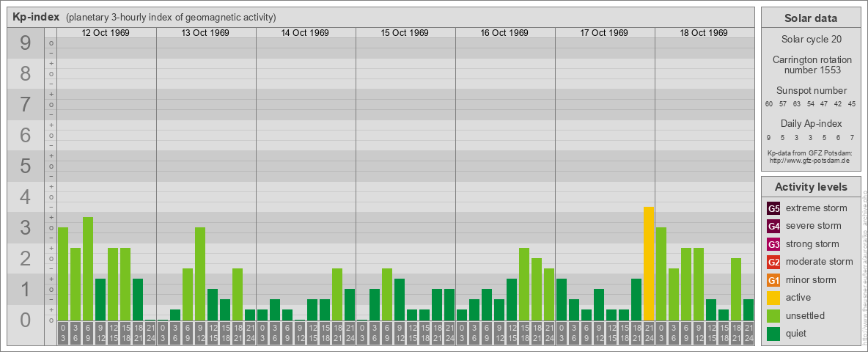868x352 pixels.
Task: Click the G3 strong storm badge
Action: coord(774,244)
